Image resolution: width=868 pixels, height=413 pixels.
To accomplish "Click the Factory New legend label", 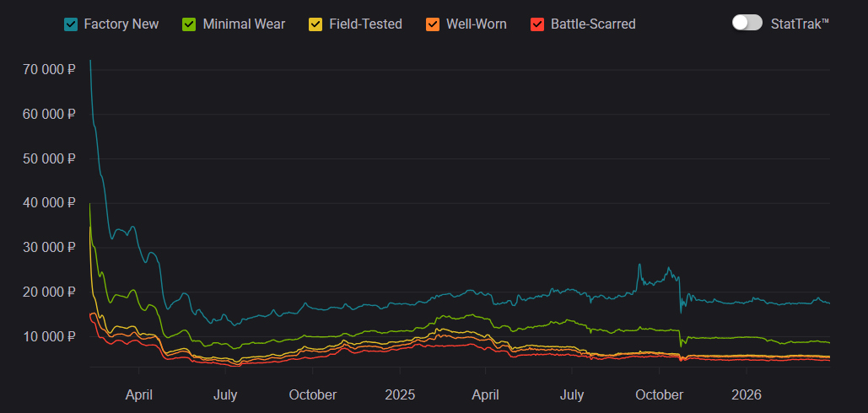I will (121, 24).
